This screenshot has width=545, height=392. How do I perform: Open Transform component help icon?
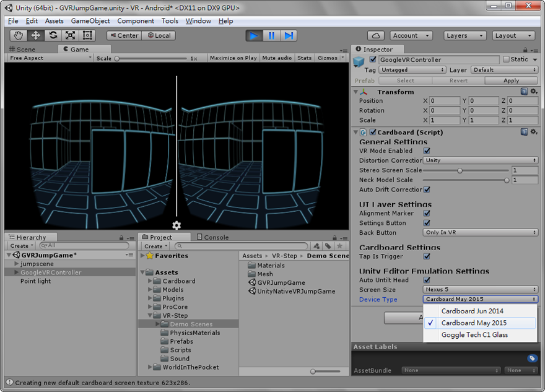click(524, 92)
